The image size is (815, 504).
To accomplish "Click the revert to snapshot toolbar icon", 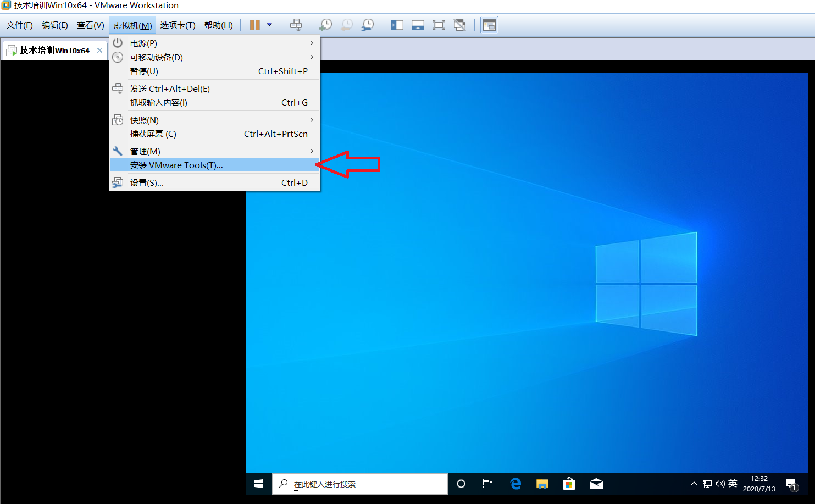I will pyautogui.click(x=347, y=25).
